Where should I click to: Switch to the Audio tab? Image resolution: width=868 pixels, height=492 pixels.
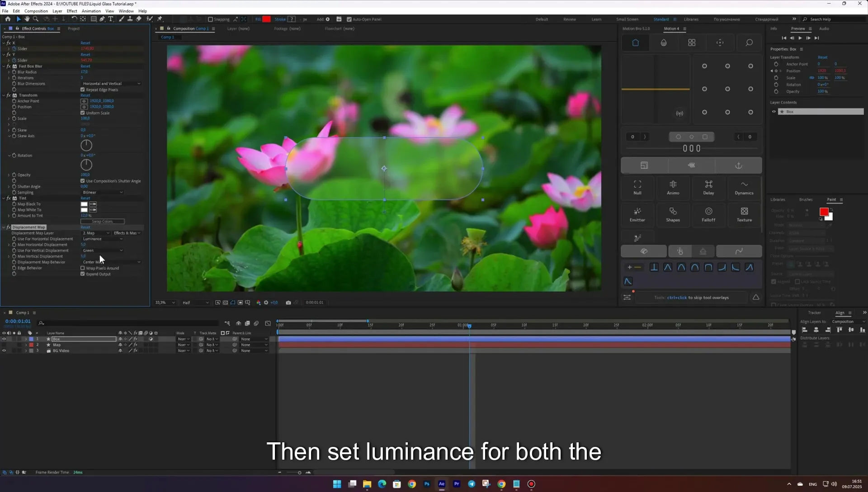824,28
